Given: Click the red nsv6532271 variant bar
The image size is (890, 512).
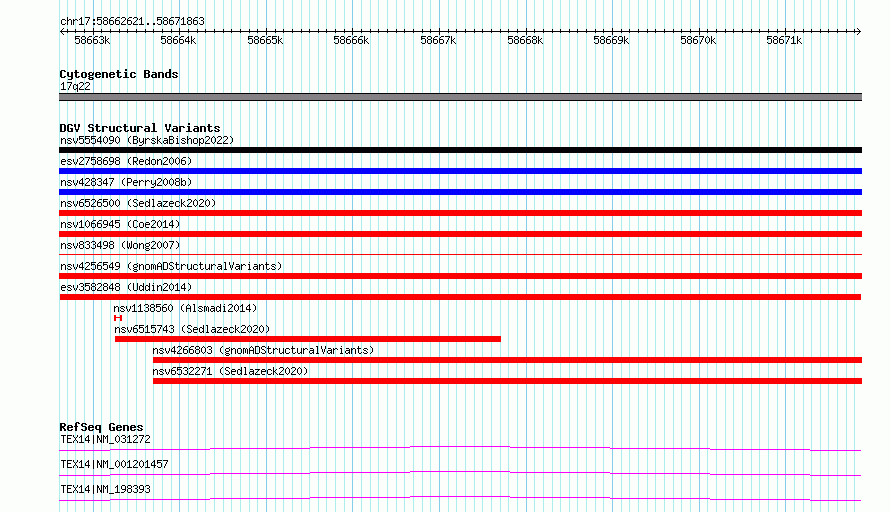Looking at the screenshot, I should [507, 381].
